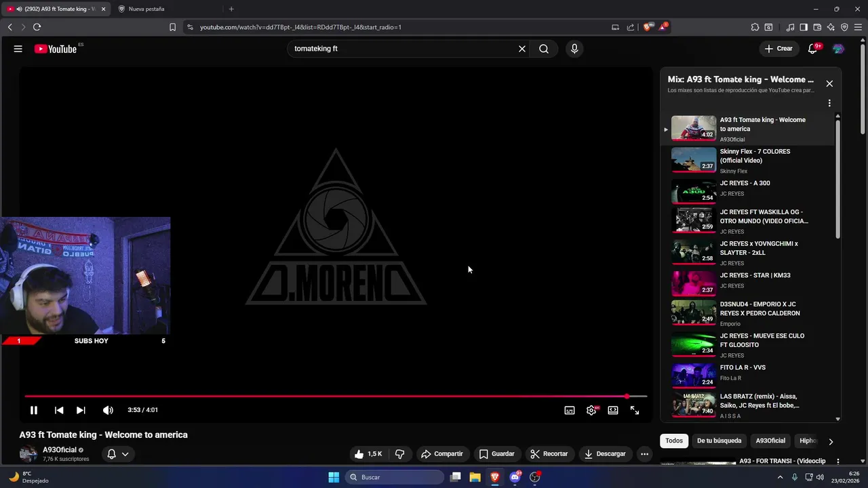Select the A93Oficial filter chip

(x=770, y=441)
